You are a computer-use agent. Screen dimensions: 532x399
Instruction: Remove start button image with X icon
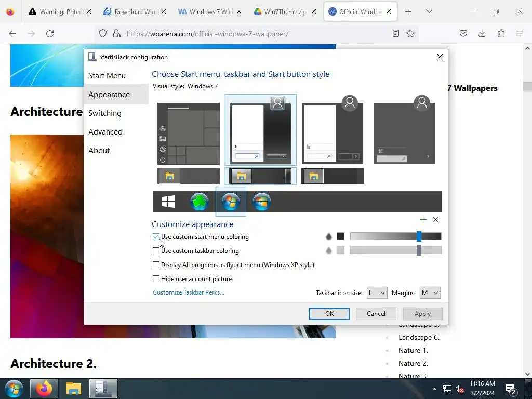(436, 220)
